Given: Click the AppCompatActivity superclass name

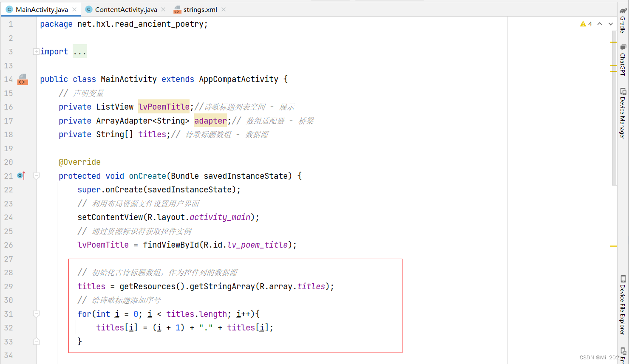Looking at the screenshot, I should [x=238, y=79].
